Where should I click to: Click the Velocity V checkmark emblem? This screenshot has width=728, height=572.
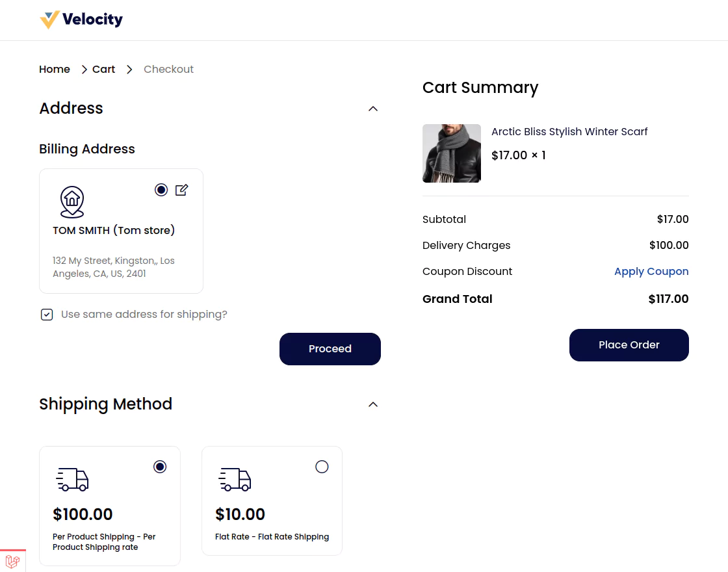[x=49, y=19]
